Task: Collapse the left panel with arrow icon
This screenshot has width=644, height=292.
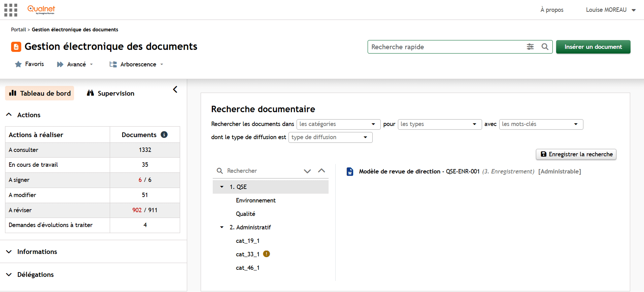Action: click(175, 90)
